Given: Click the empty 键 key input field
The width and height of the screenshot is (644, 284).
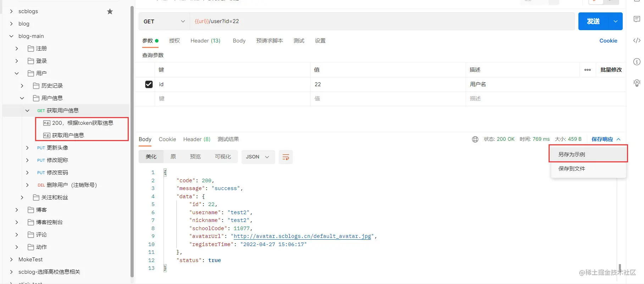Looking at the screenshot, I should (x=232, y=99).
